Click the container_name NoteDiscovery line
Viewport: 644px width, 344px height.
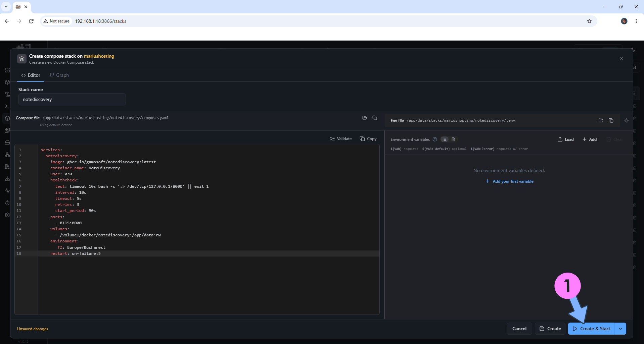pyautogui.click(x=85, y=168)
